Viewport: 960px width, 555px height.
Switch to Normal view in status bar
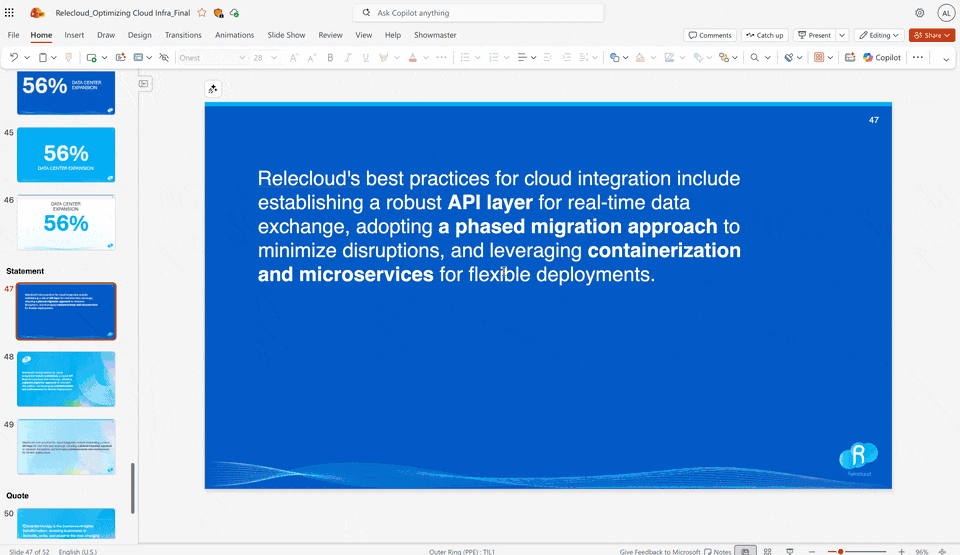point(745,551)
